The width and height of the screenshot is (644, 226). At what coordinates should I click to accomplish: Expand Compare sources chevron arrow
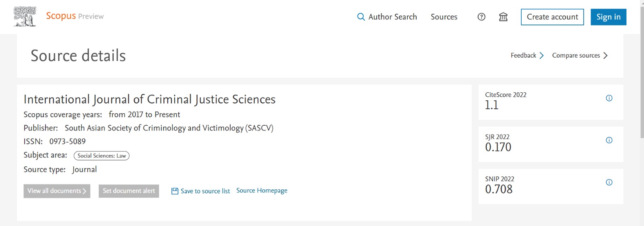605,56
